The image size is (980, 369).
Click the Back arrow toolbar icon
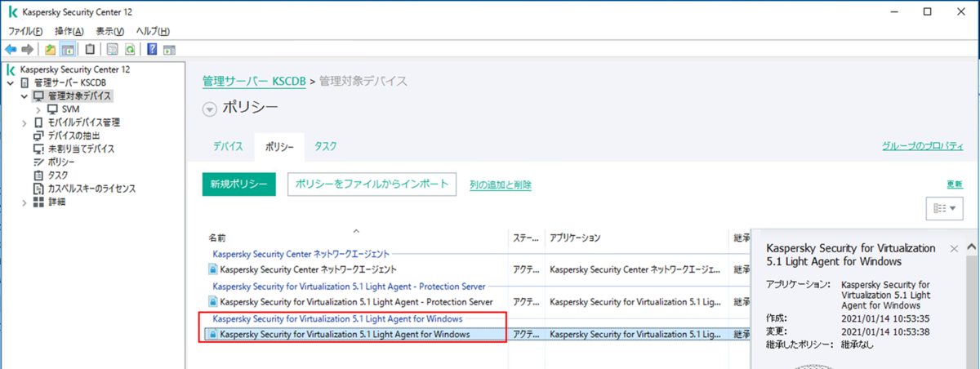(11, 49)
